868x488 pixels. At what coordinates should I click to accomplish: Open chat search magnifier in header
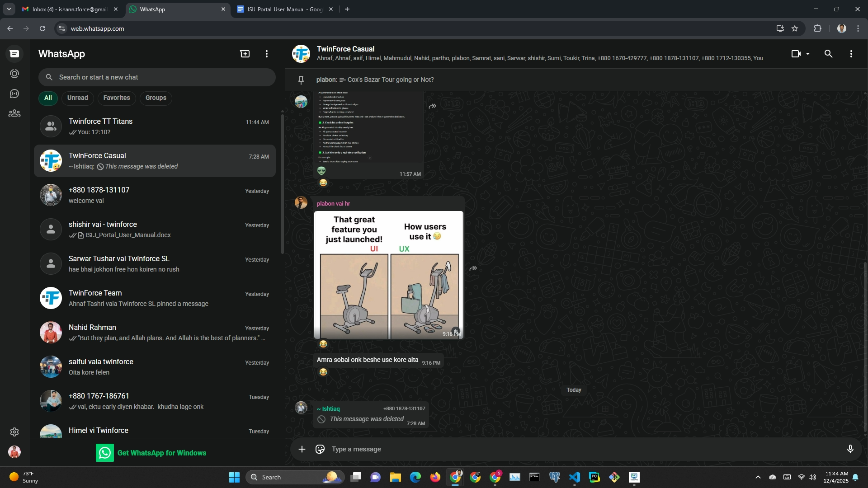coord(828,54)
